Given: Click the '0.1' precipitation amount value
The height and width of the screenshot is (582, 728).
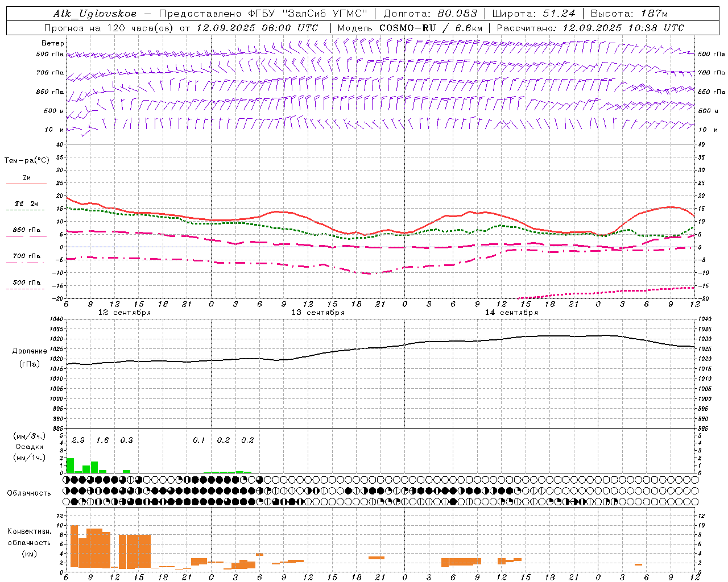Looking at the screenshot, I should 198,440.
